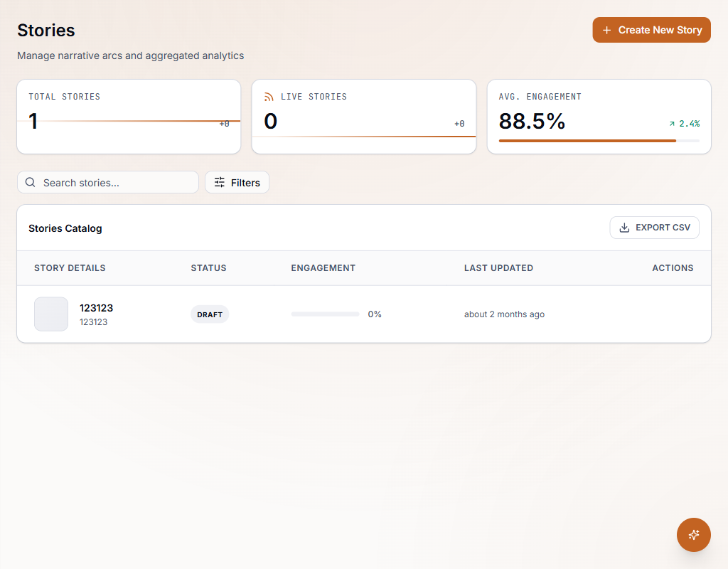Focus the Search stories input field
This screenshot has width=728, height=569.
point(108,183)
